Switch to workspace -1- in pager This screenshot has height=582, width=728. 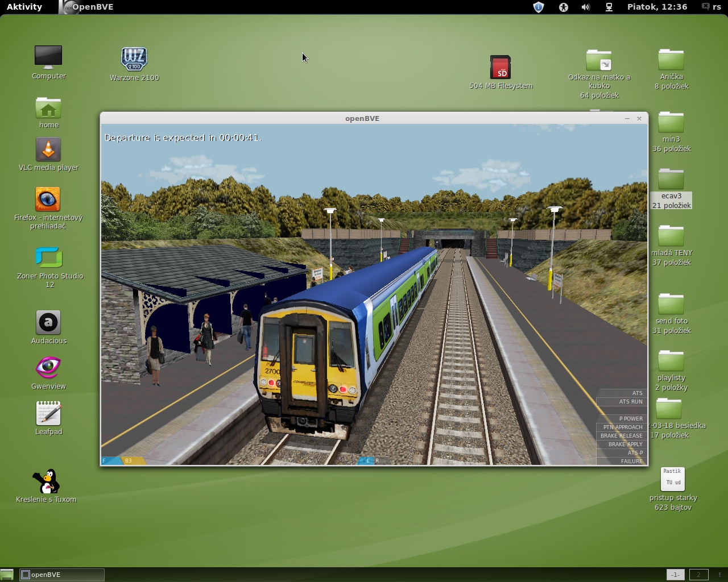[x=675, y=575]
